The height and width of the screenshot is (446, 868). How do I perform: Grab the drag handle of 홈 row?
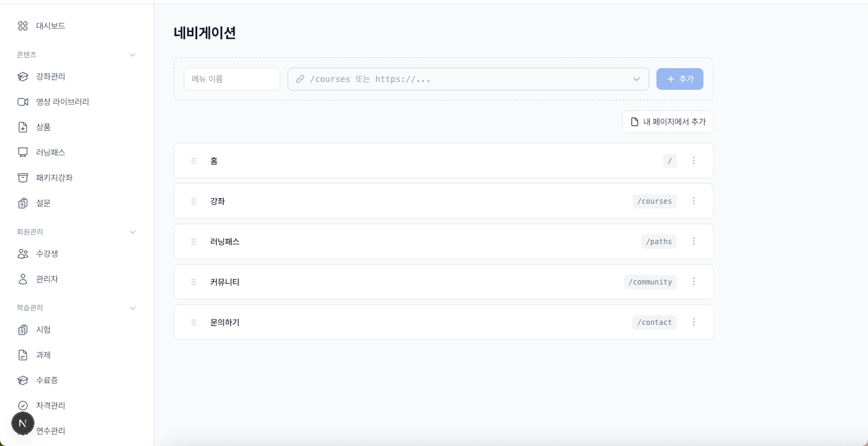click(193, 161)
